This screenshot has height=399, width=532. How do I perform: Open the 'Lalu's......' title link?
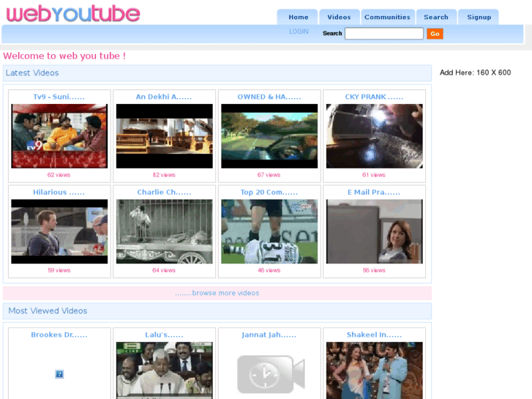[164, 335]
